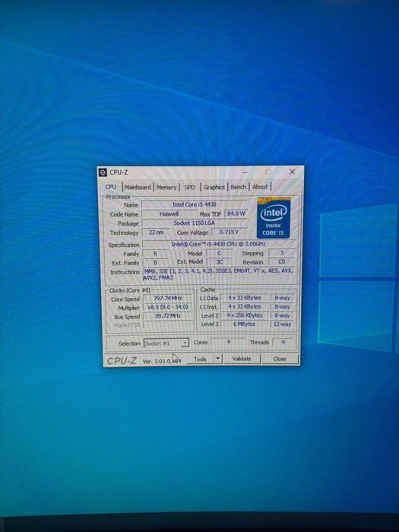Switch to the CPU tab
Image resolution: width=399 pixels, height=532 pixels.
click(x=111, y=187)
